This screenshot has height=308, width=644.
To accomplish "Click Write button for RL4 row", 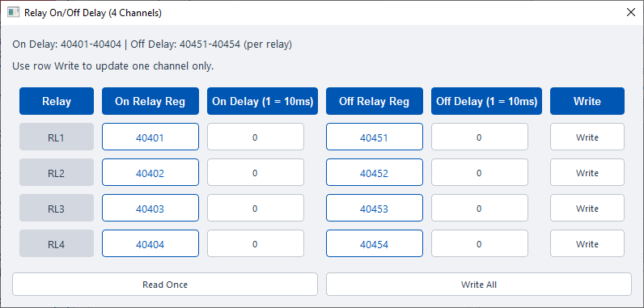I will click(x=587, y=243).
